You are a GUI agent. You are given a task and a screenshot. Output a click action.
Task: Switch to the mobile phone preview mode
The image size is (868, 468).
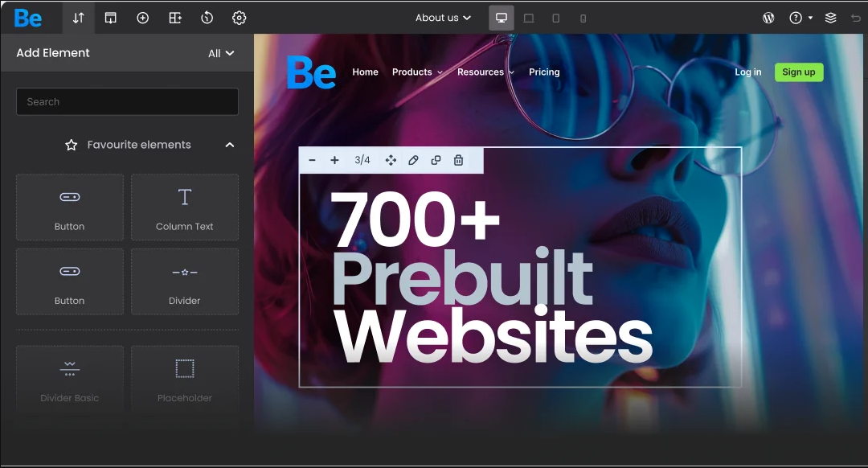pyautogui.click(x=583, y=18)
